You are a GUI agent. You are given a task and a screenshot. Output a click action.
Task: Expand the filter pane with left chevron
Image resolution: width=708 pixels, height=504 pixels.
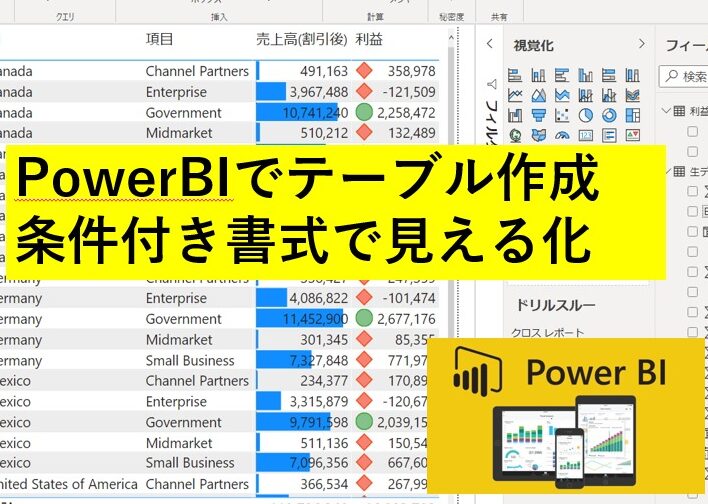[x=489, y=44]
